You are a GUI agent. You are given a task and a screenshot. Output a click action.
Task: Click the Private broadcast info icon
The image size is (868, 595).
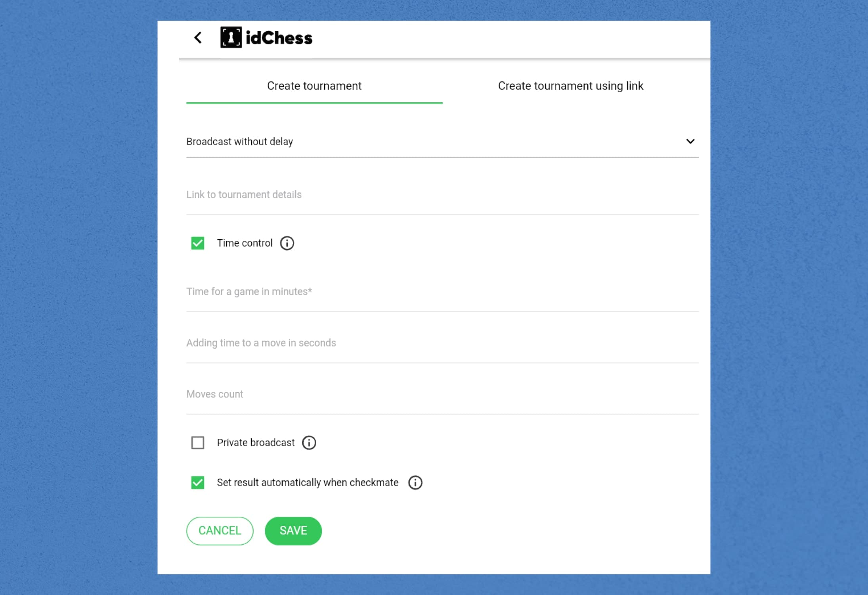[309, 442]
